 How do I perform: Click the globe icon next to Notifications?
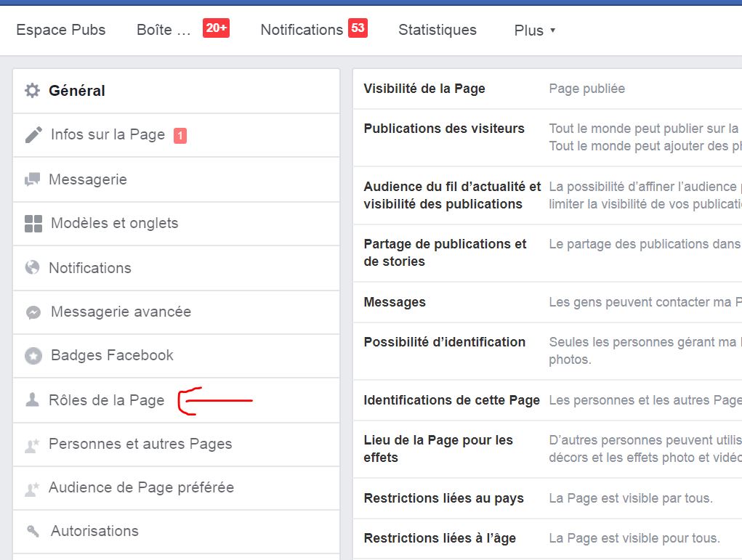32,268
